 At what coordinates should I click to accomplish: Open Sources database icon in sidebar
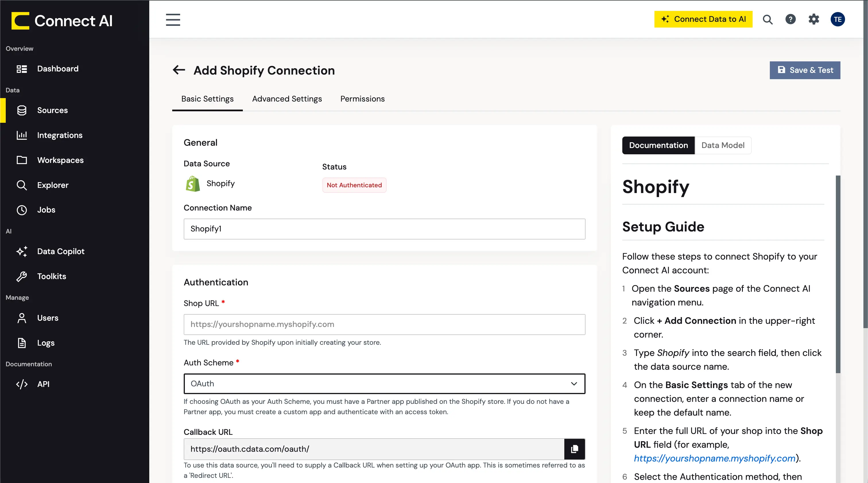22,110
